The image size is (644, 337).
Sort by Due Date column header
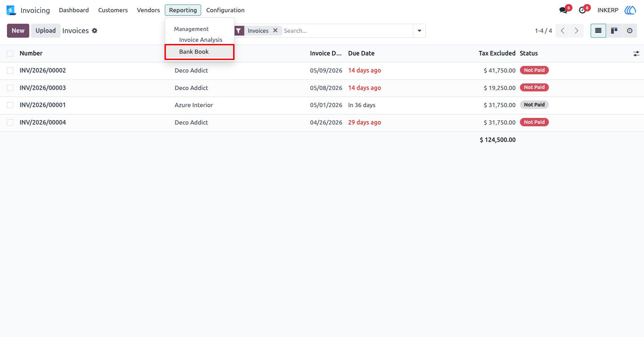pyautogui.click(x=361, y=53)
